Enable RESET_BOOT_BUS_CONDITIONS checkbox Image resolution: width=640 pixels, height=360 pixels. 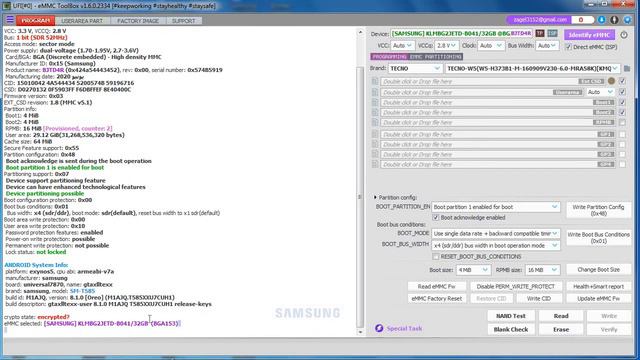(x=436, y=256)
